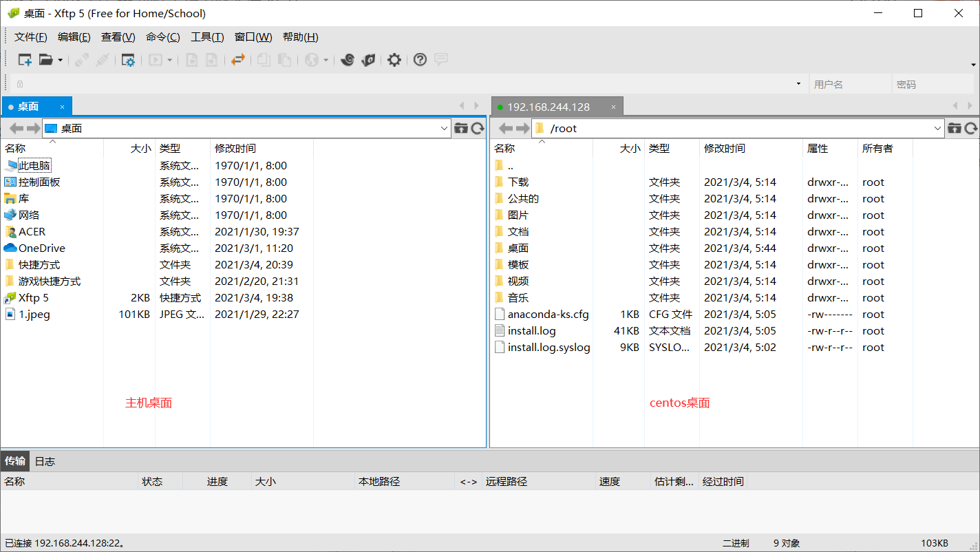Viewport: 980px width, 552px height.
Task: Open the 窗口(W) menu
Action: (253, 37)
